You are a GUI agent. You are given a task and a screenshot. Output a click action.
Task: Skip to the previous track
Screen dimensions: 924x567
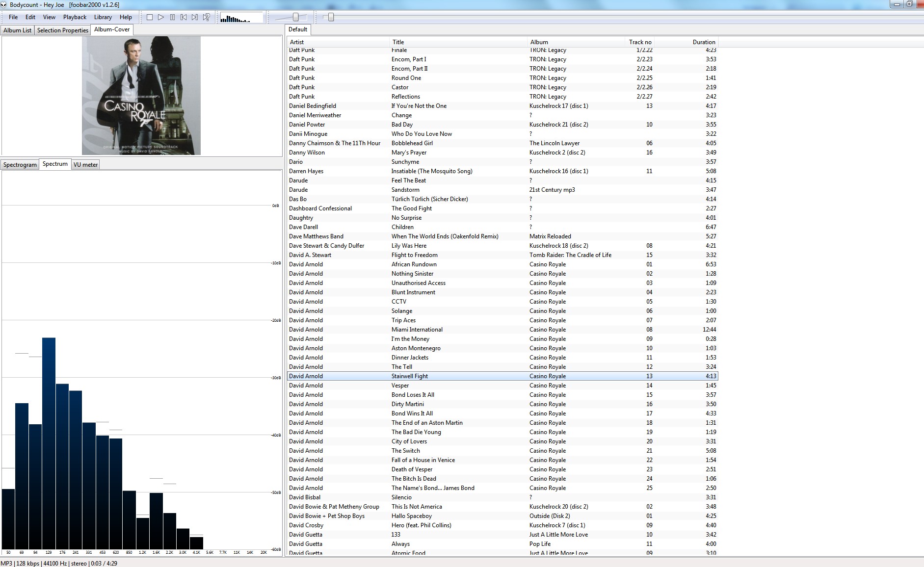(184, 17)
